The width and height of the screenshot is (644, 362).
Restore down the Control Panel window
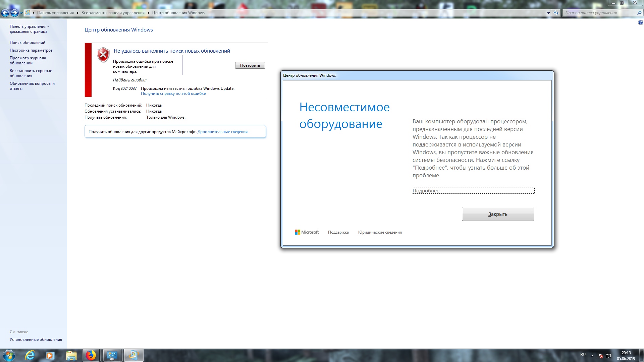coord(622,3)
